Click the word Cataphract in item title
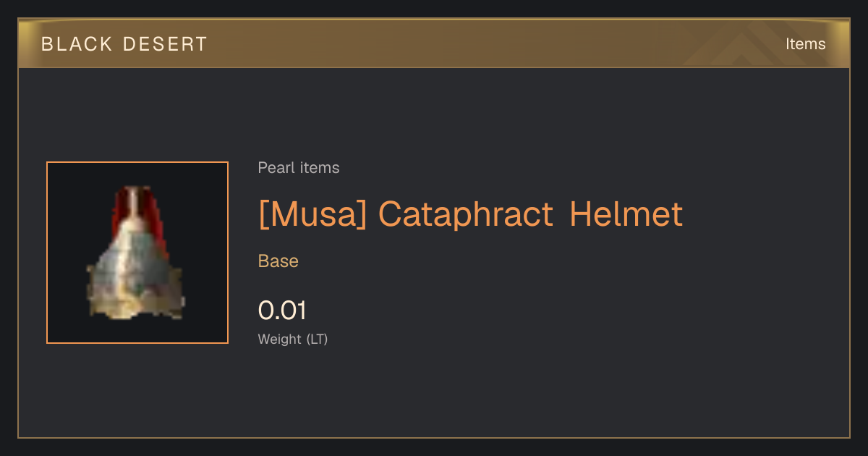 pos(466,214)
